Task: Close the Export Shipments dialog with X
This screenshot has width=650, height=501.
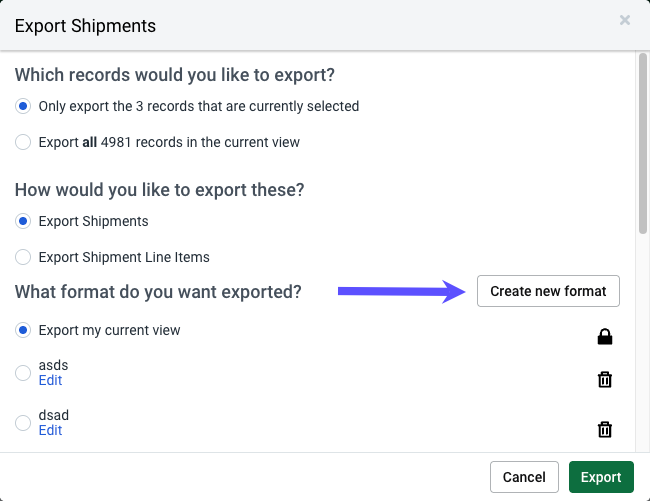Action: [625, 20]
